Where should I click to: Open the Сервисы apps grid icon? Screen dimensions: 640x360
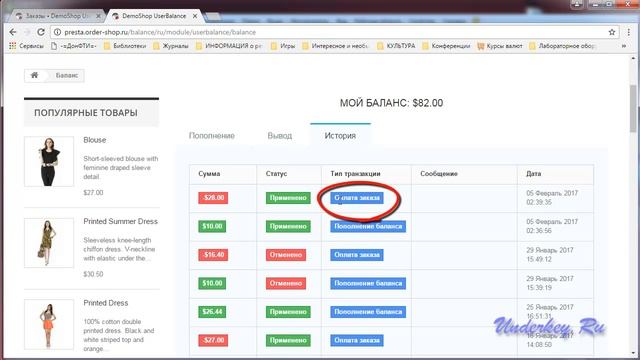13,46
